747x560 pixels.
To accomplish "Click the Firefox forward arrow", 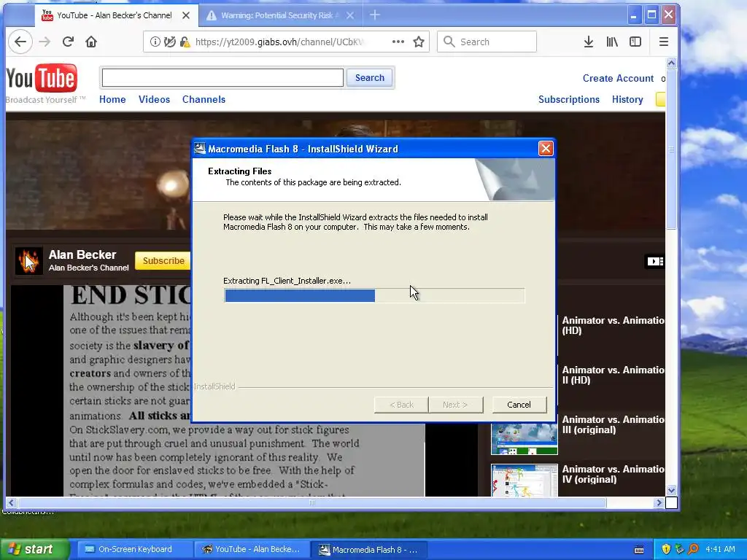I will pos(44,42).
